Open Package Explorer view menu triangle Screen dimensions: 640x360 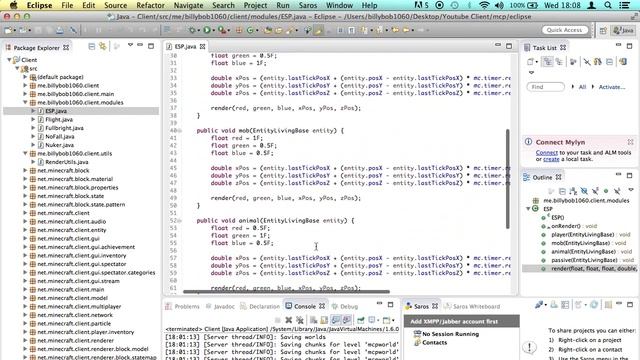coord(130,45)
